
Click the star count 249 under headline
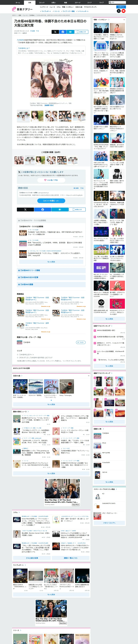tap(33, 31)
